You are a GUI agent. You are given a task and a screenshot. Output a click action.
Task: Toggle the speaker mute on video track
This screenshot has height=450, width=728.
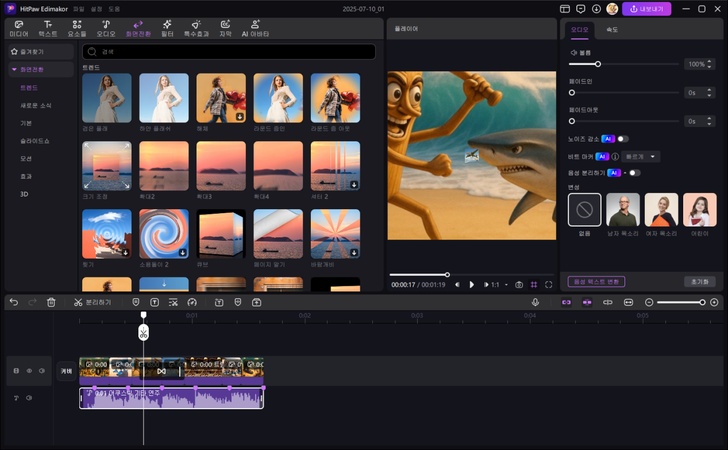coord(42,371)
